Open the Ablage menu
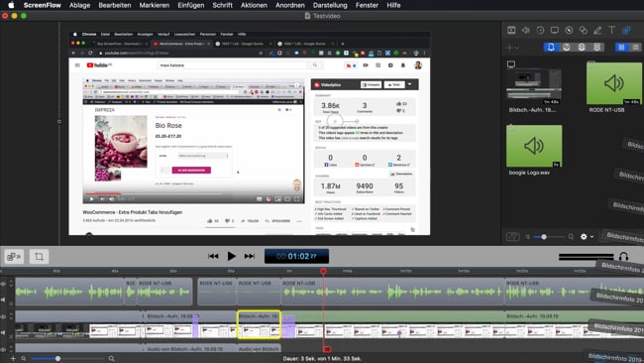 click(79, 5)
